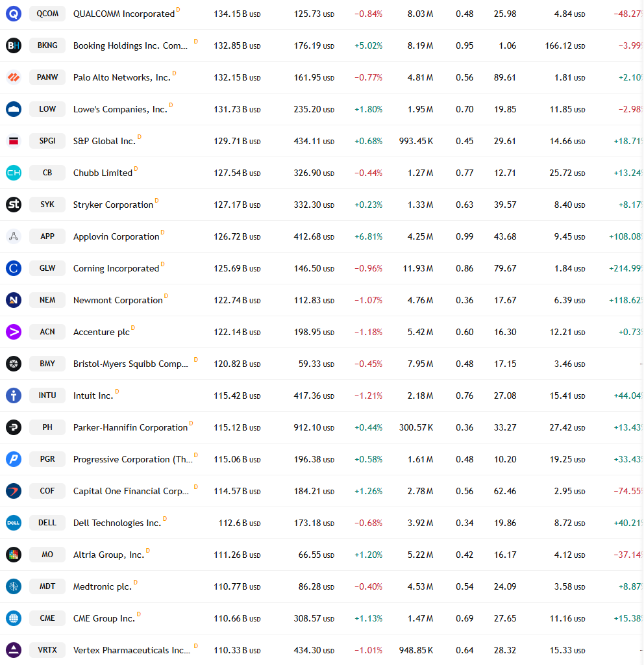This screenshot has height=665, width=644.
Task: Open the ACN ticker symbol
Action: [x=47, y=332]
